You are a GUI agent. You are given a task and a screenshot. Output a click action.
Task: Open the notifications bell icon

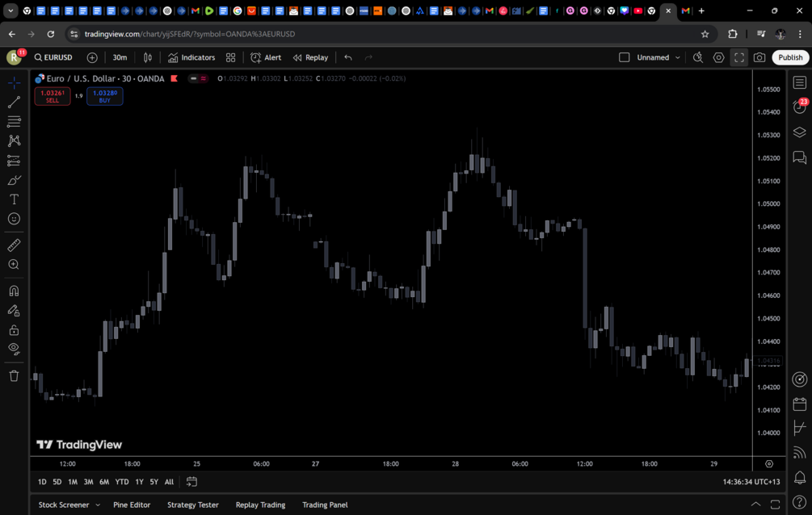tap(800, 477)
